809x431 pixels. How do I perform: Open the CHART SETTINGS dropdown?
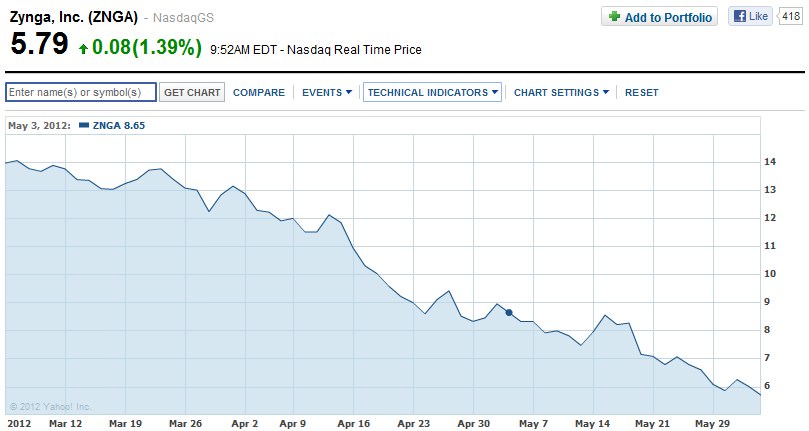pos(561,92)
